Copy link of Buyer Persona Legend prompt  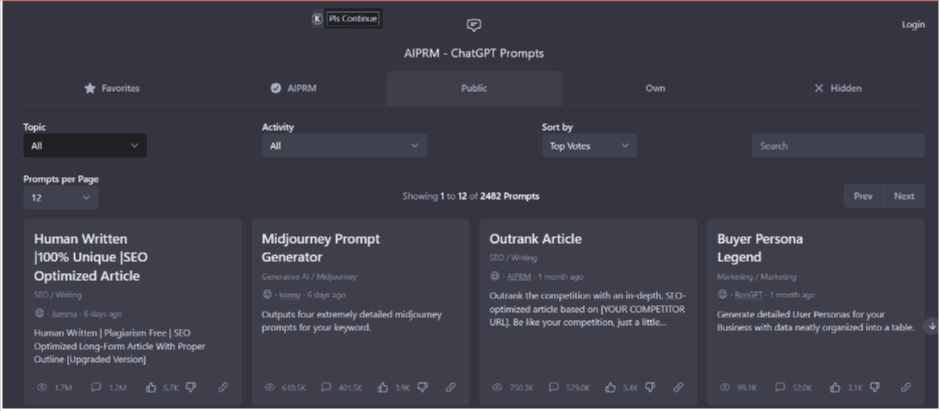(x=906, y=388)
